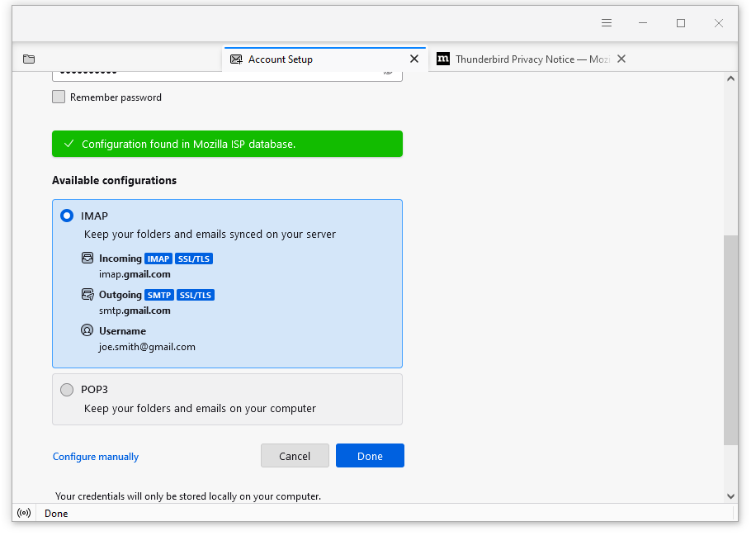Select the IMAP configuration radio button
The image size is (756, 536).
tap(67, 216)
